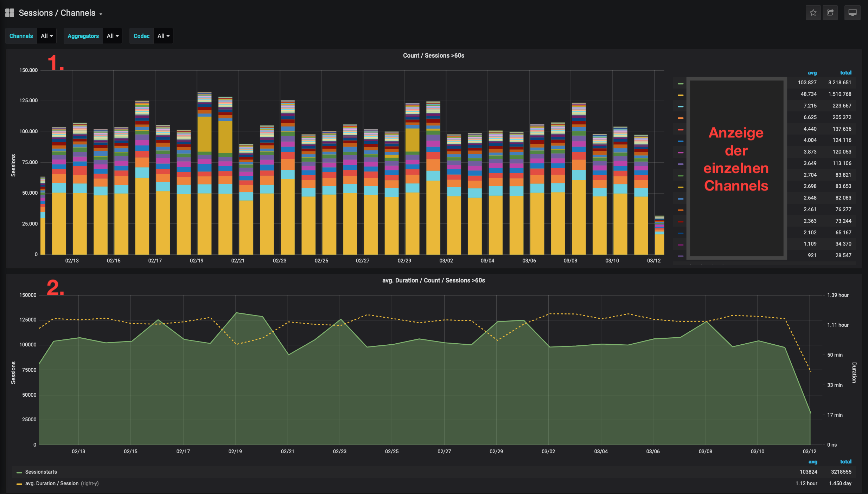Select the legend total 28.547

(x=843, y=255)
